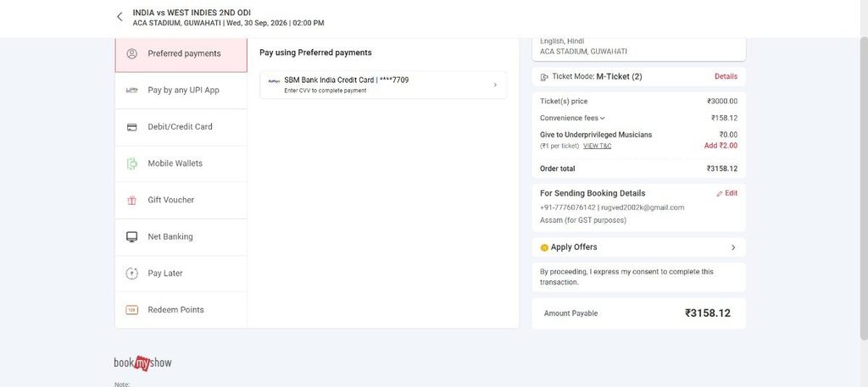
Task: Select the Preferred payments tab
Action: (181, 53)
